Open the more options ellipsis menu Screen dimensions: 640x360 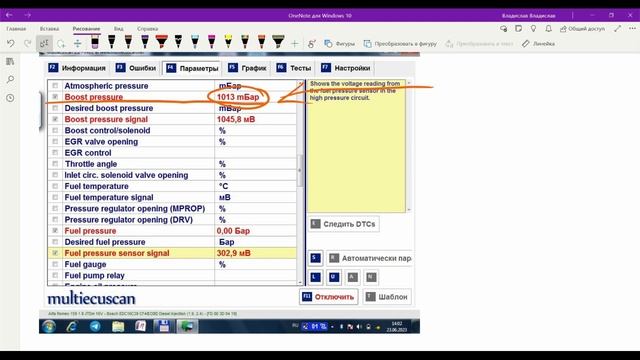click(x=632, y=29)
